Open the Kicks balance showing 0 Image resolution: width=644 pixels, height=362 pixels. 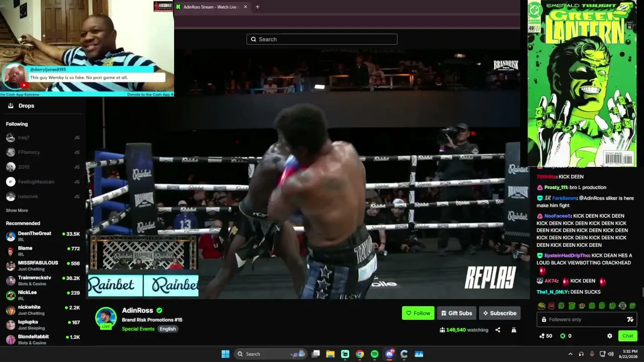[x=566, y=336]
